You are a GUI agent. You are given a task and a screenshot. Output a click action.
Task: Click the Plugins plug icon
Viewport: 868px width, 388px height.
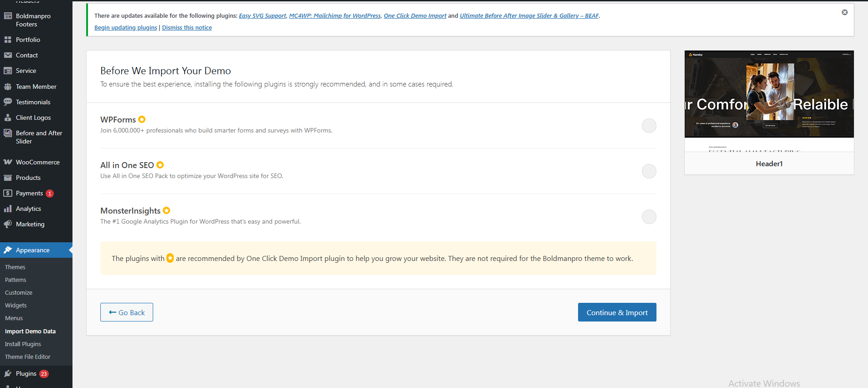coord(8,373)
